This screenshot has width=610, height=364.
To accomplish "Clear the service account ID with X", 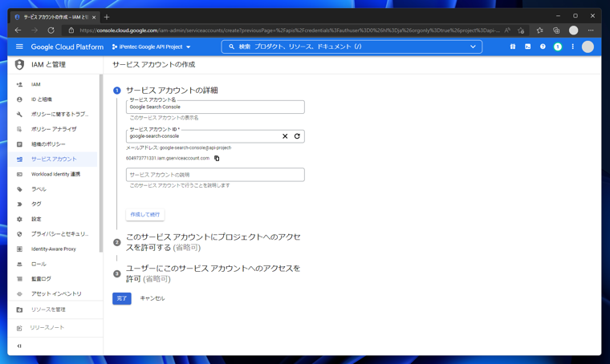I will (285, 136).
